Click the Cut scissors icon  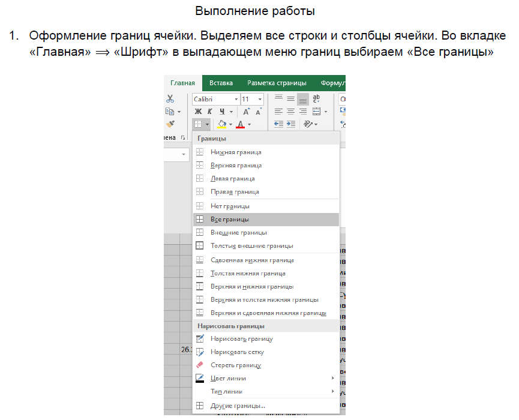pyautogui.click(x=170, y=99)
